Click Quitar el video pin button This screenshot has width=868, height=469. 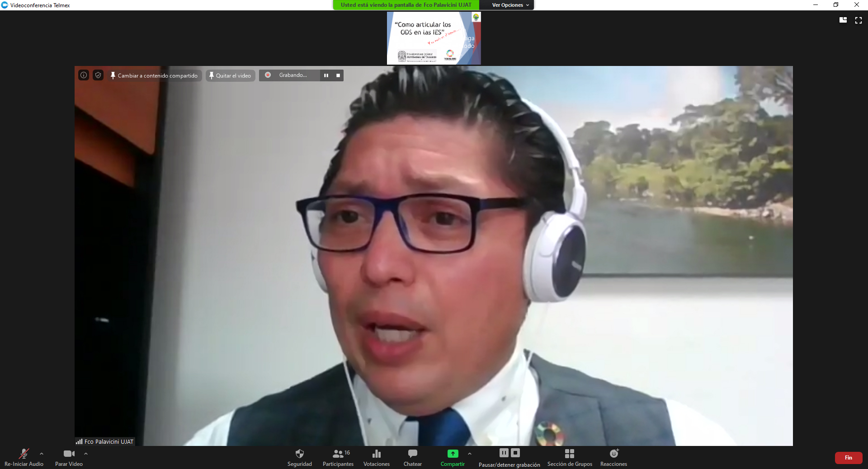point(230,75)
